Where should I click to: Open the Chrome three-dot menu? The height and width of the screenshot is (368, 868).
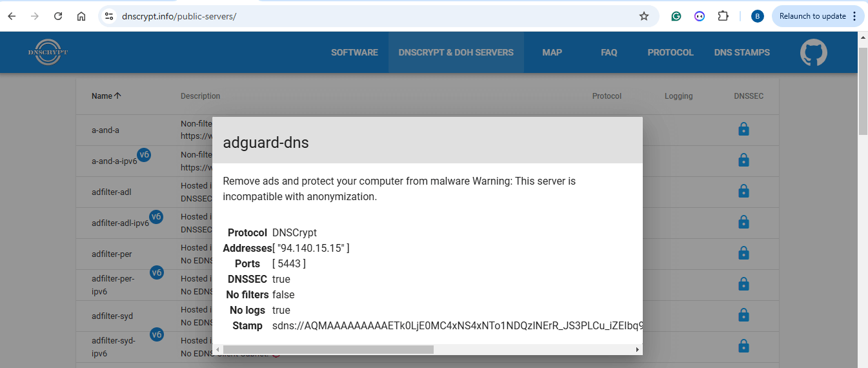click(x=856, y=16)
